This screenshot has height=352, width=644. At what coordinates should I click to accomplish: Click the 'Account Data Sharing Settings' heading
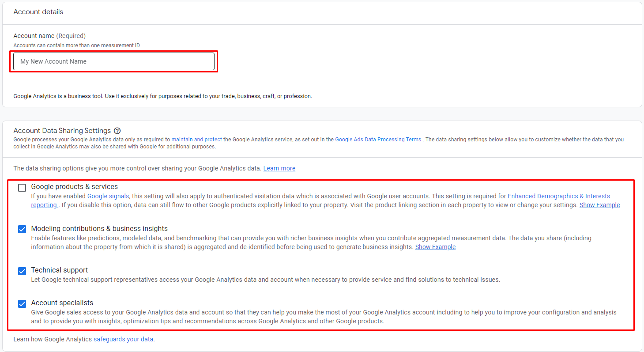tap(62, 131)
